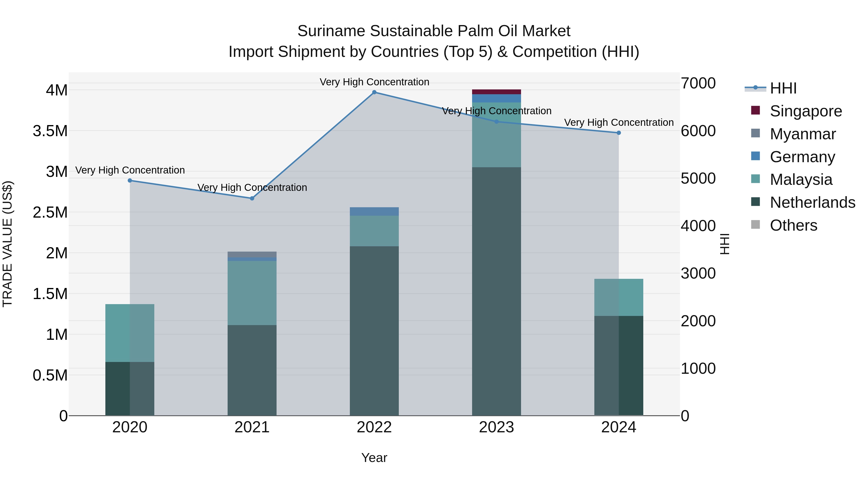Click the Germany blue legend swatch
Image resolution: width=868 pixels, height=488 pixels.
[x=755, y=156]
